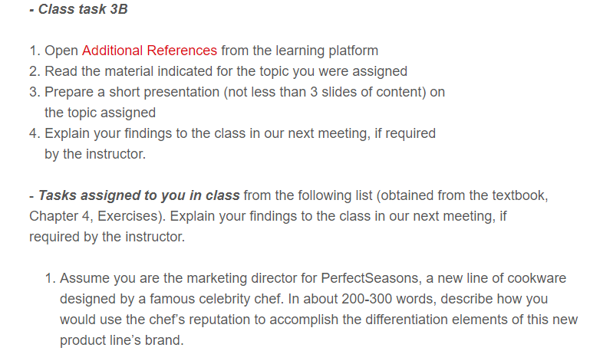The height and width of the screenshot is (364, 613).
Task: Click '200-300 words' in the exercise
Action: (x=389, y=299)
